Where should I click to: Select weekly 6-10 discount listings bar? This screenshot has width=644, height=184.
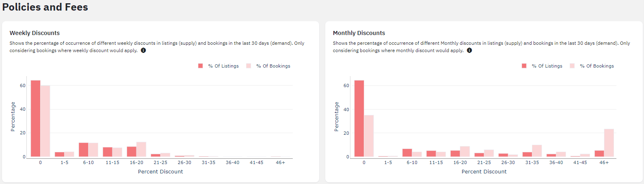coord(84,150)
